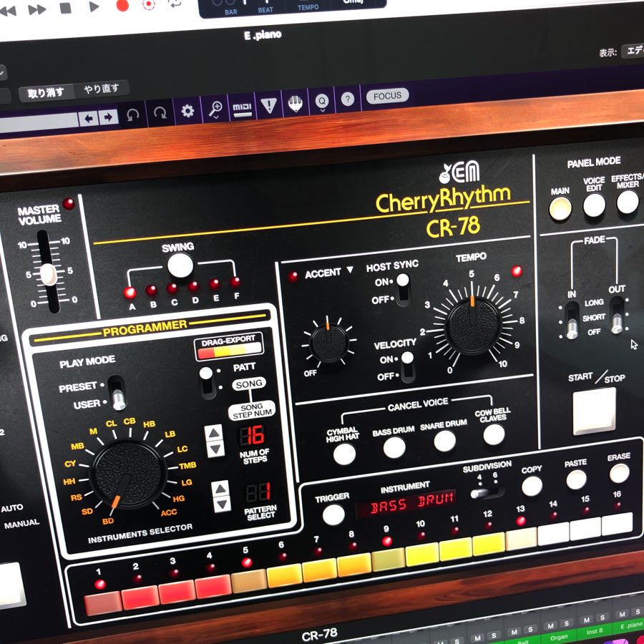Flip the PLAY MODE preset/user switch
Viewport: 644px width, 644px height.
[x=117, y=393]
